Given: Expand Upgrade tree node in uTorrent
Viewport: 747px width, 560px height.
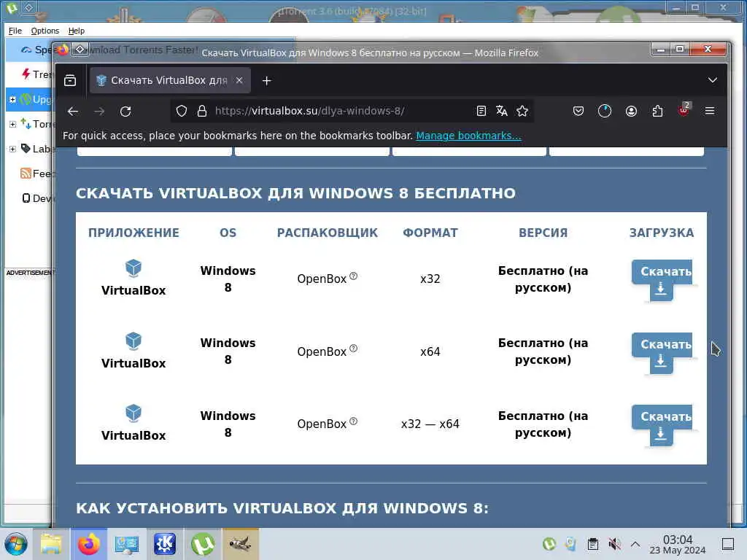Looking at the screenshot, I should tap(13, 99).
